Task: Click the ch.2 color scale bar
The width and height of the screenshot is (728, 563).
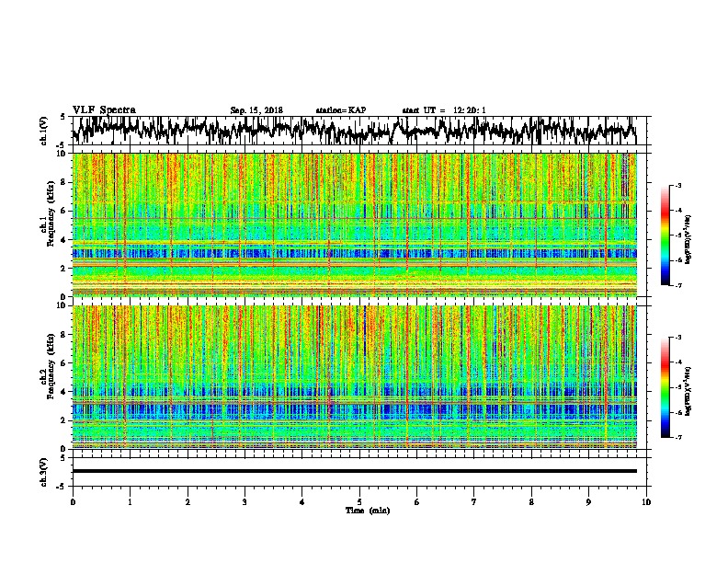Action: tap(665, 387)
